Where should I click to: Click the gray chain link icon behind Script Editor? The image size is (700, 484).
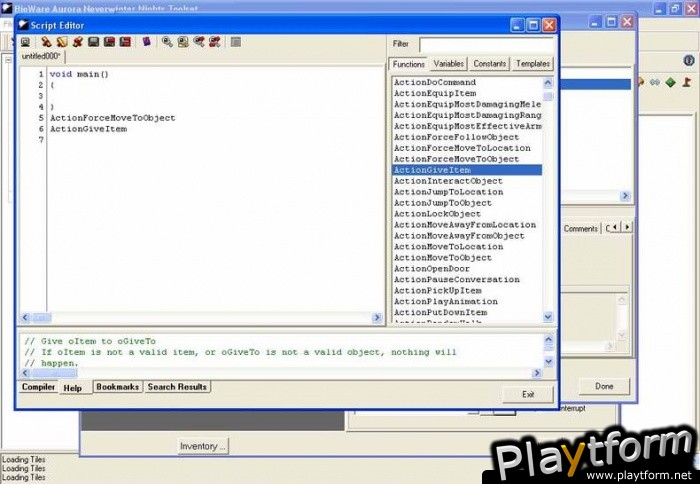click(x=655, y=83)
